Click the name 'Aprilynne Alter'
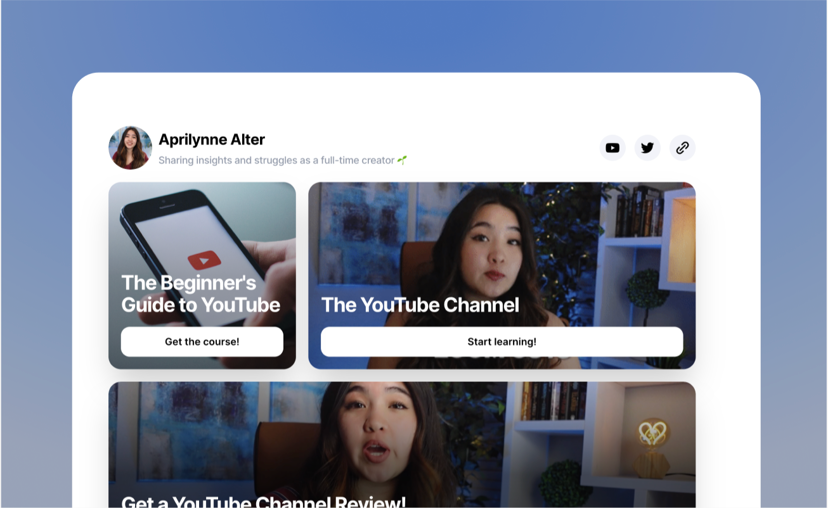The width and height of the screenshot is (828, 508). tap(212, 139)
